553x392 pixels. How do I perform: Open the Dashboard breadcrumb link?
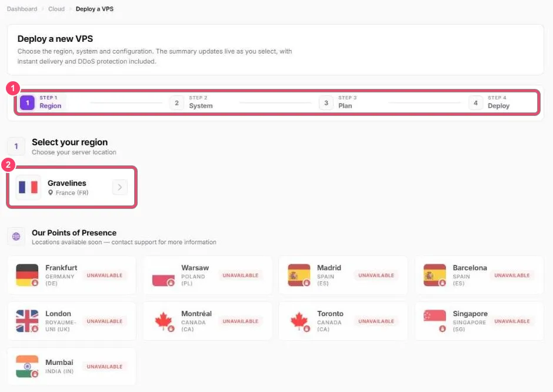(22, 9)
